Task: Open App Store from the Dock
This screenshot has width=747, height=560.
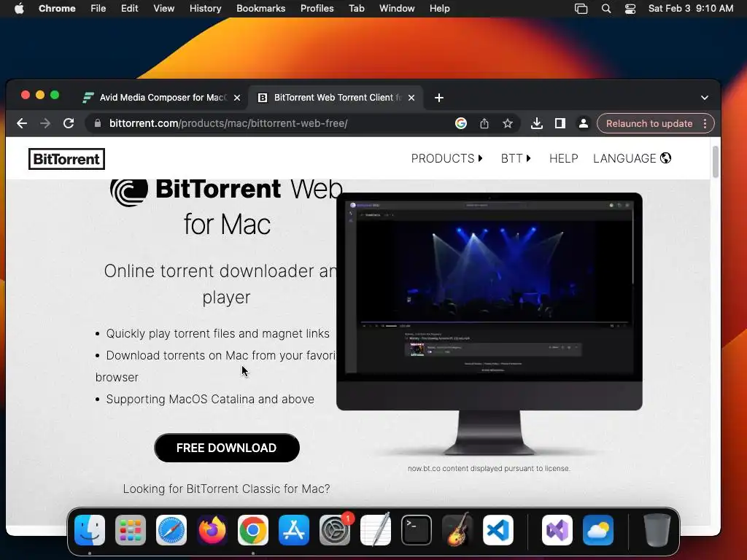Action: tap(294, 530)
